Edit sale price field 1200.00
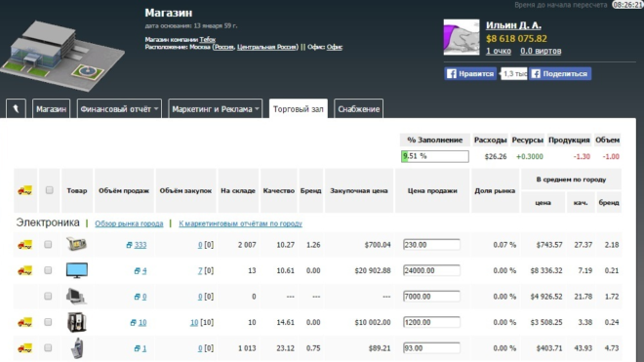This screenshot has width=644, height=362. [431, 322]
